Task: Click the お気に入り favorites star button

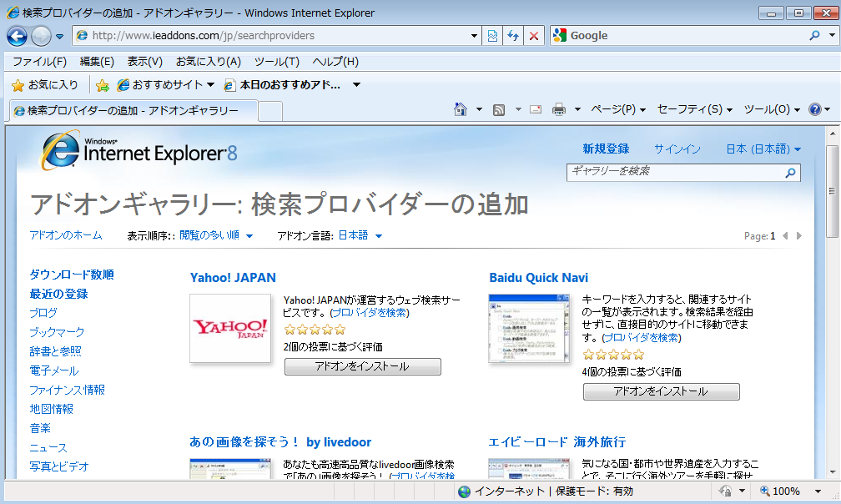Action: tap(45, 85)
